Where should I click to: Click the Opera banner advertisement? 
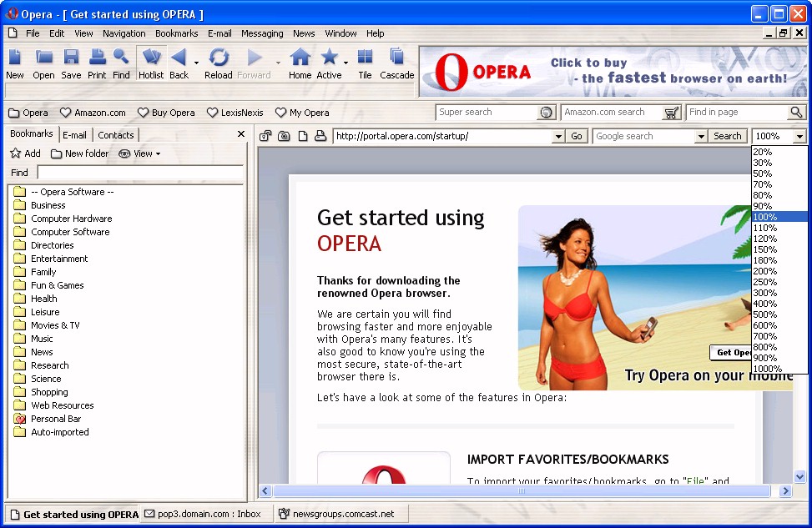[613, 72]
